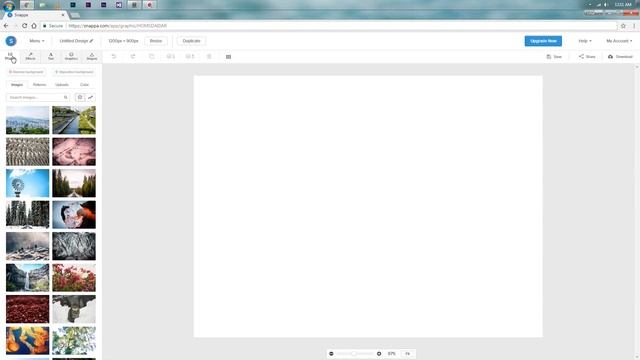
Task: Click the Resize button
Action: click(x=156, y=41)
